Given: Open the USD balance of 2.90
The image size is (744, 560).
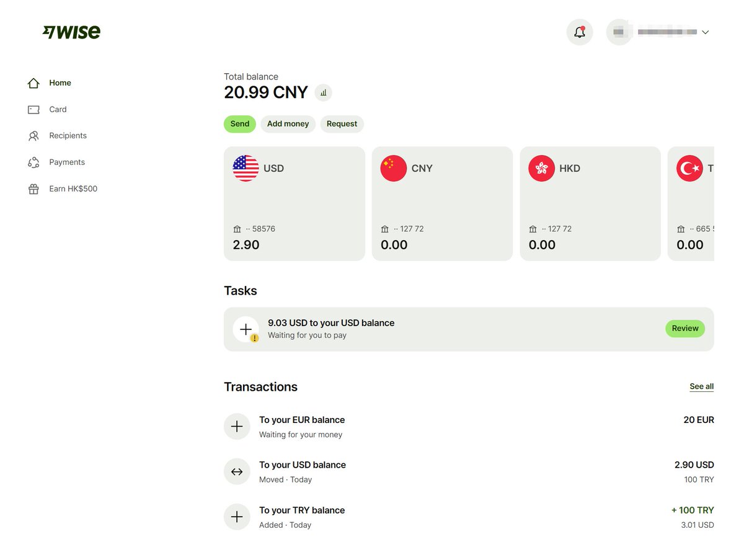Looking at the screenshot, I should pos(294,203).
